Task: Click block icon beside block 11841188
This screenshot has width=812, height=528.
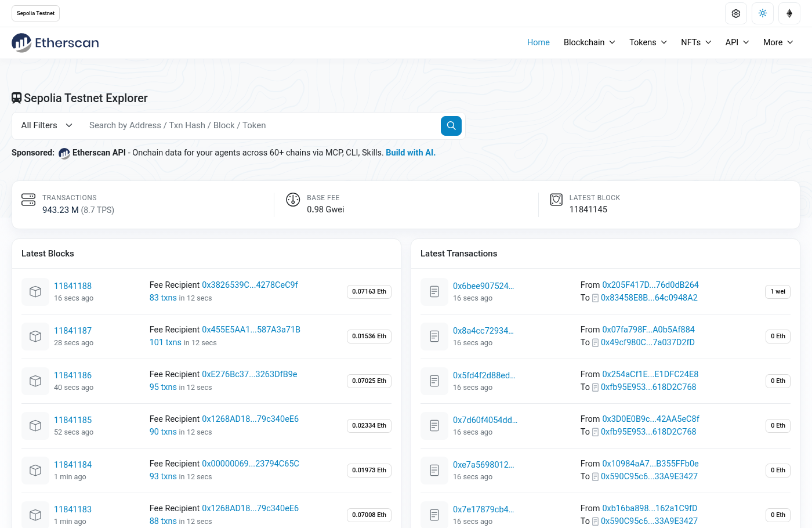Action: (x=35, y=291)
